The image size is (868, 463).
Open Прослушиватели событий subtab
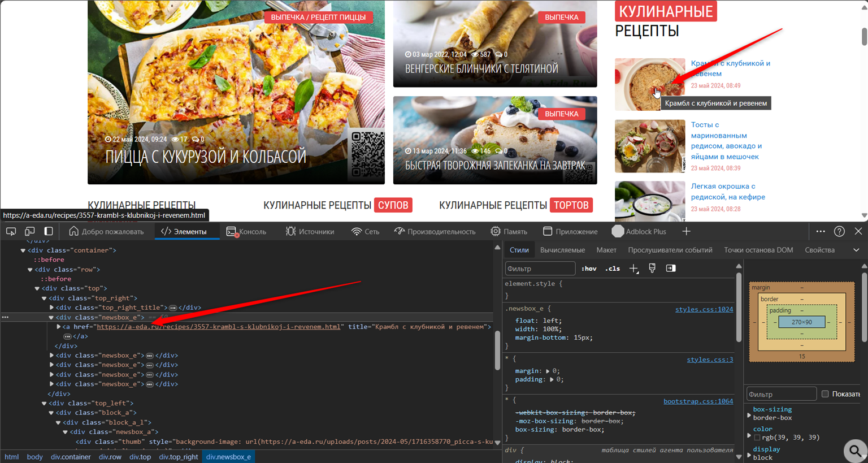[670, 250]
